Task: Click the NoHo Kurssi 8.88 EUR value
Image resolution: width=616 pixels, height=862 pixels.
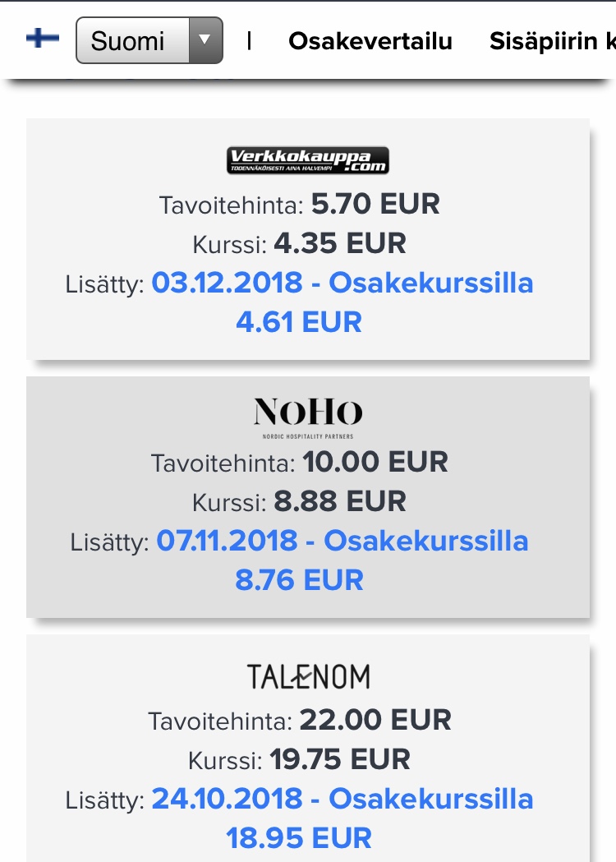Action: (340, 501)
